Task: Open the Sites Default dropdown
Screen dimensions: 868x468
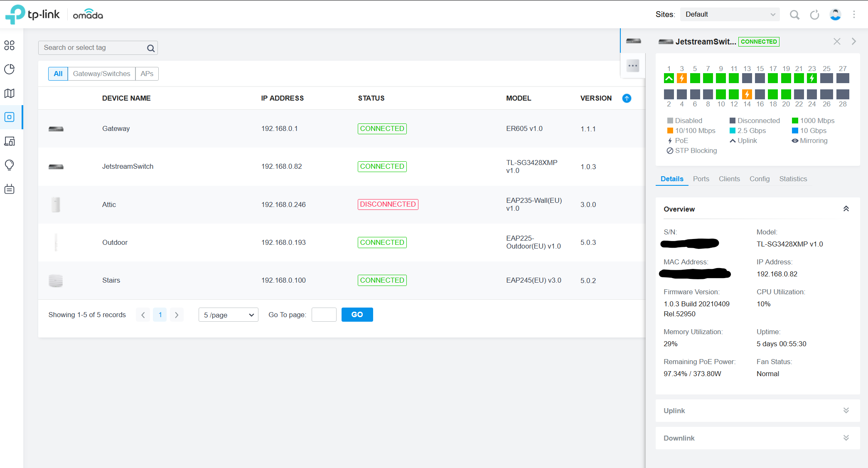Action: (x=730, y=15)
